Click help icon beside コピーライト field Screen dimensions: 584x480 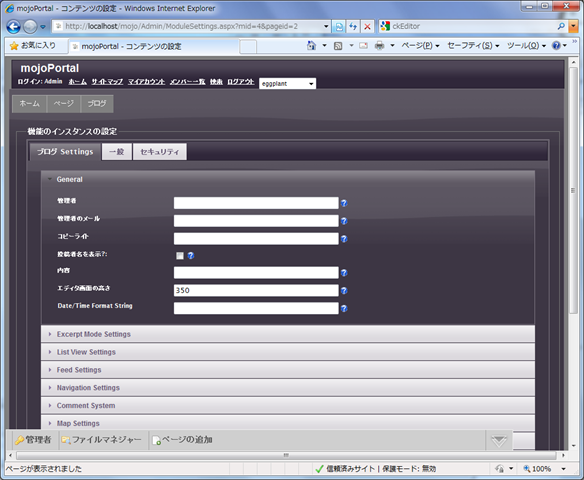(344, 239)
